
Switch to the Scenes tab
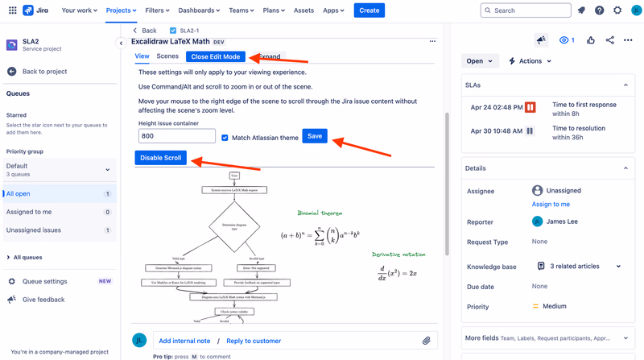coord(167,56)
